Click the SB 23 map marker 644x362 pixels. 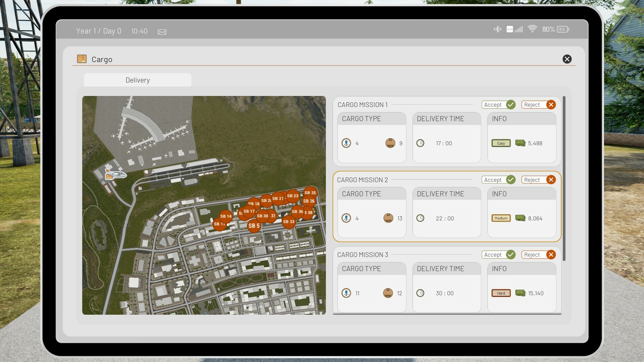pos(293,196)
